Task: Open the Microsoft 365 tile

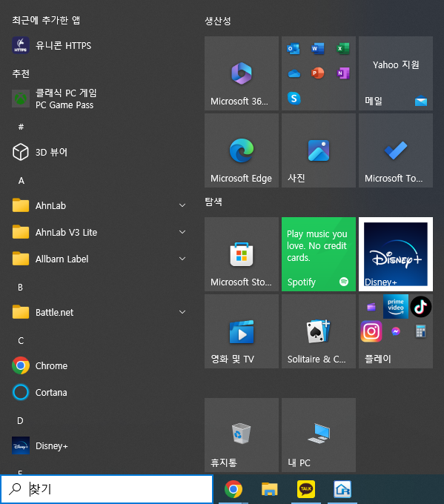Action: pos(242,73)
